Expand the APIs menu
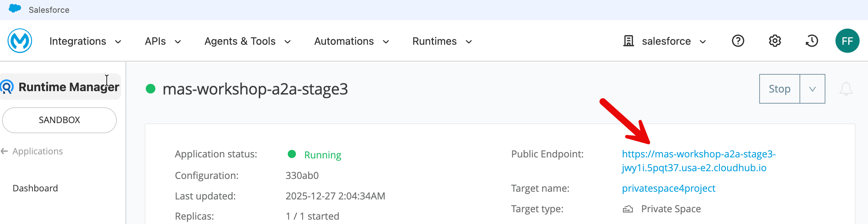This screenshot has width=868, height=224. 163,41
